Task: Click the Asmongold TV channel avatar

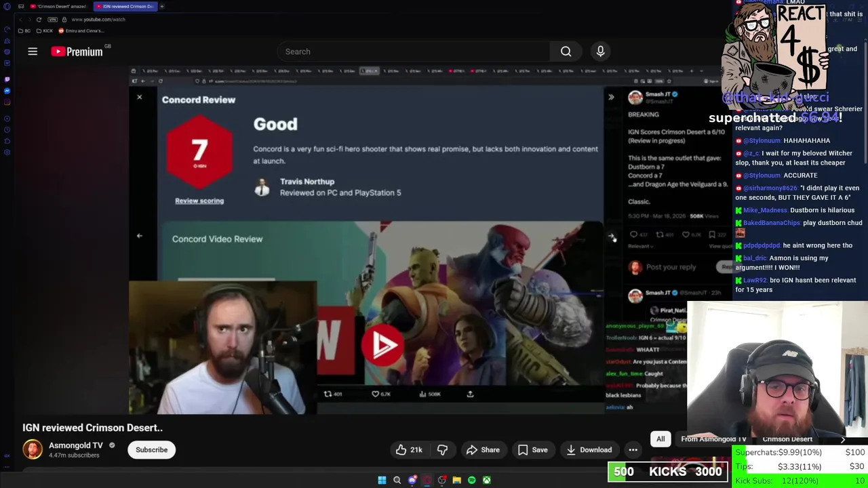Action: coord(33,449)
